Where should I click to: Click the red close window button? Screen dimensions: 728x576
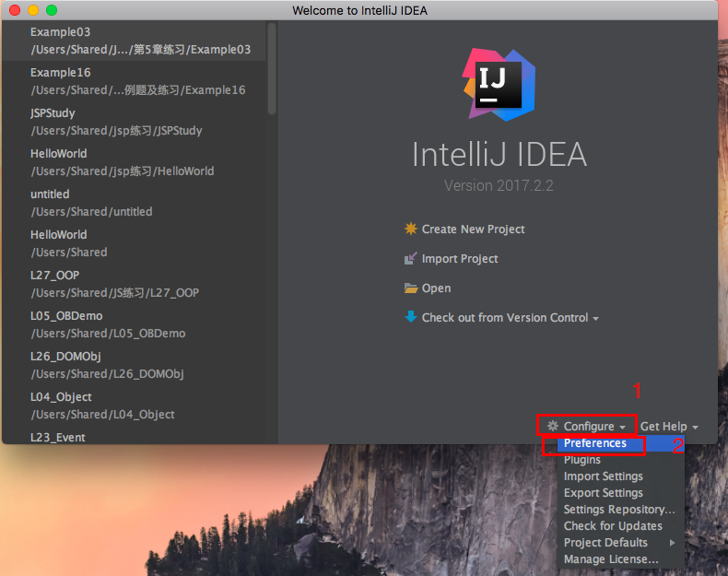pyautogui.click(x=15, y=10)
